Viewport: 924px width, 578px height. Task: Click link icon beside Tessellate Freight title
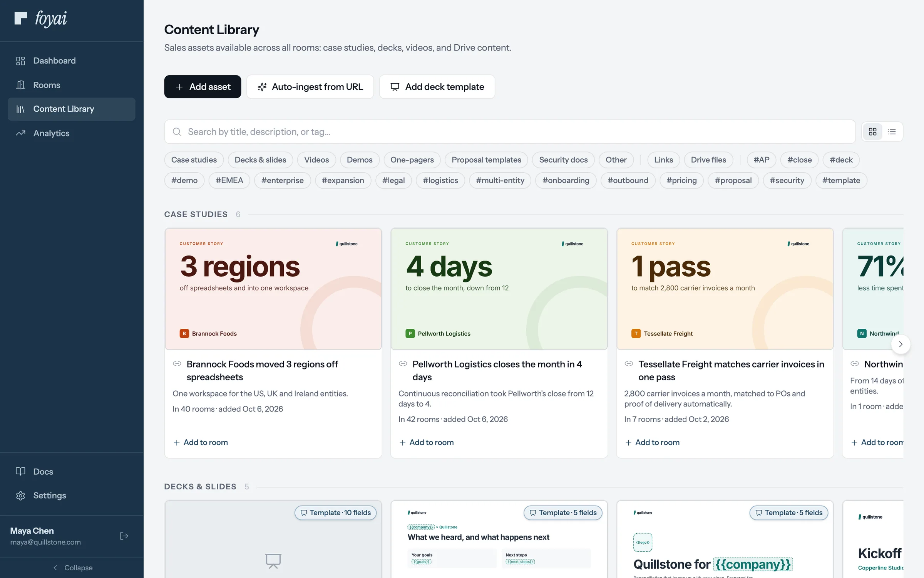tap(629, 364)
